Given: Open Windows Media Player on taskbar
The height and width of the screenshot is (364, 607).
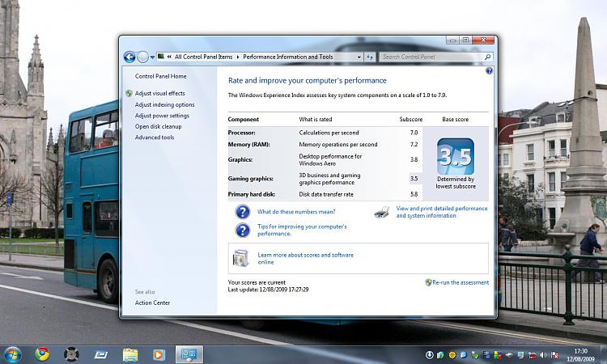Looking at the screenshot, I should pyautogui.click(x=159, y=354).
